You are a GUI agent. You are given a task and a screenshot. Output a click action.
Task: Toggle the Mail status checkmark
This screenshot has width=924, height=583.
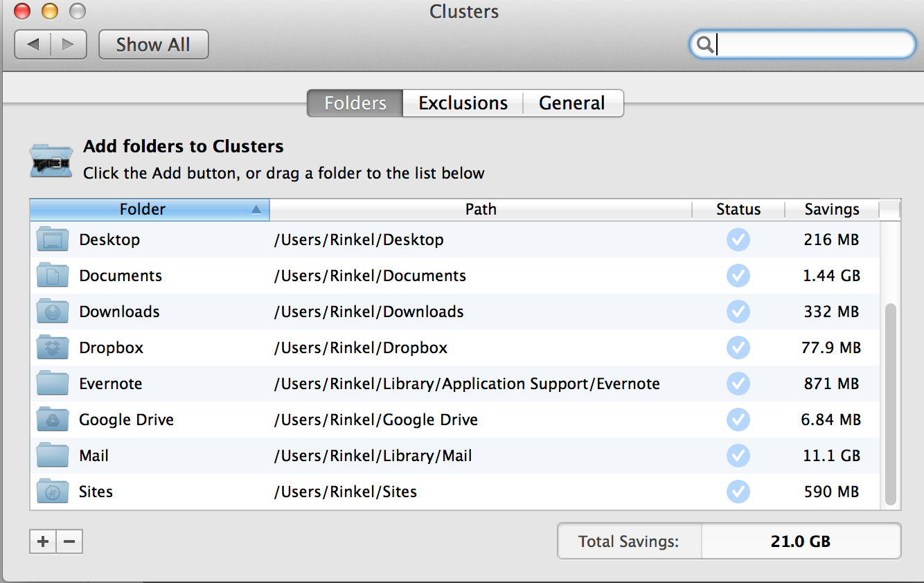pos(738,456)
